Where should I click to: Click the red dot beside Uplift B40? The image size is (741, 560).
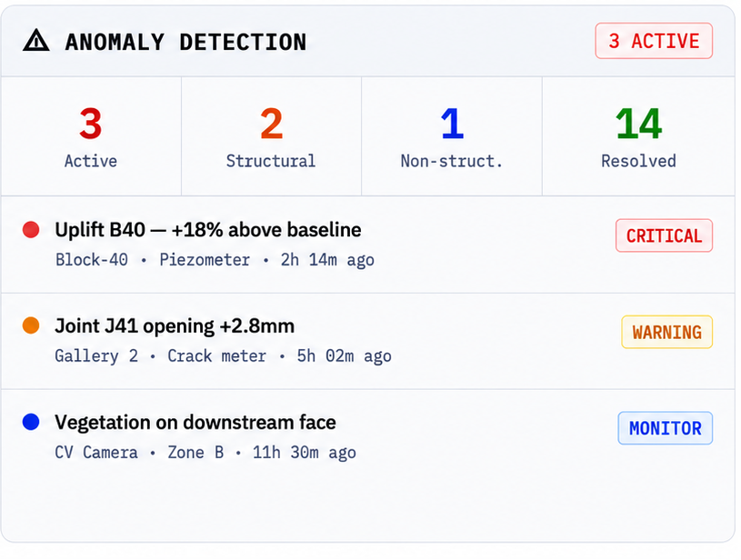pyautogui.click(x=31, y=230)
